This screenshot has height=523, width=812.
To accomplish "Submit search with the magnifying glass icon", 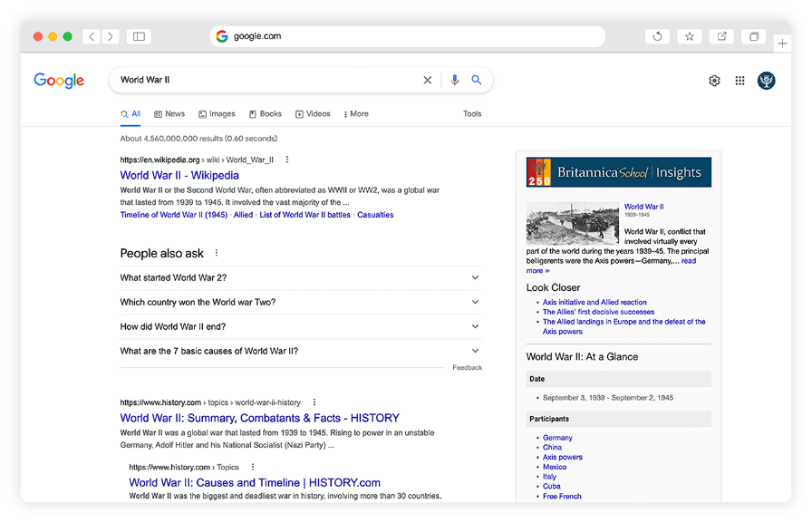I will pyautogui.click(x=477, y=80).
